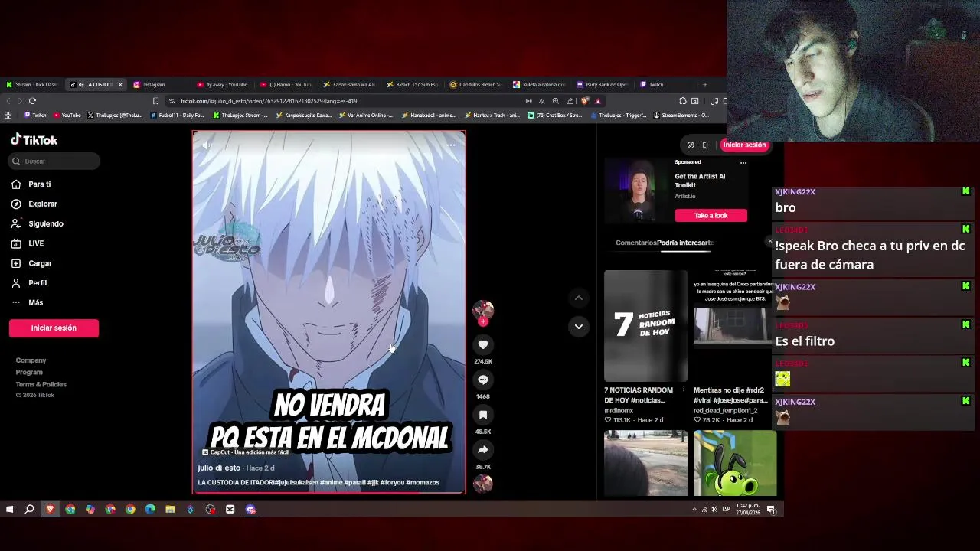The image size is (980, 551).
Task: Switch to the Stream - Kick Dashboard tab
Action: coord(32,85)
